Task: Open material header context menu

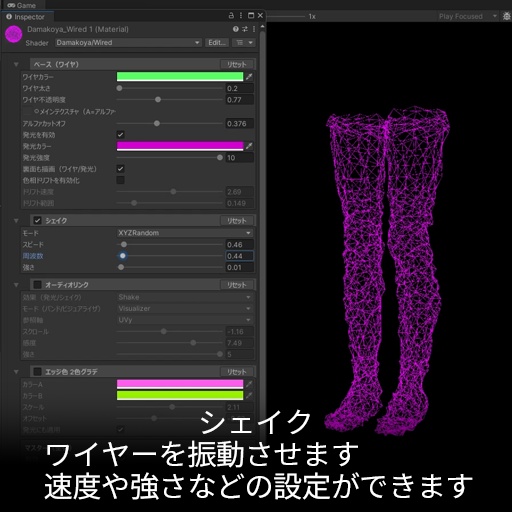Action: (254, 29)
